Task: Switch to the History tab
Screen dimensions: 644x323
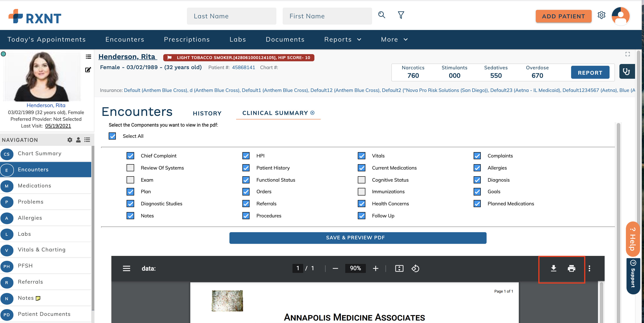Action: tap(207, 113)
